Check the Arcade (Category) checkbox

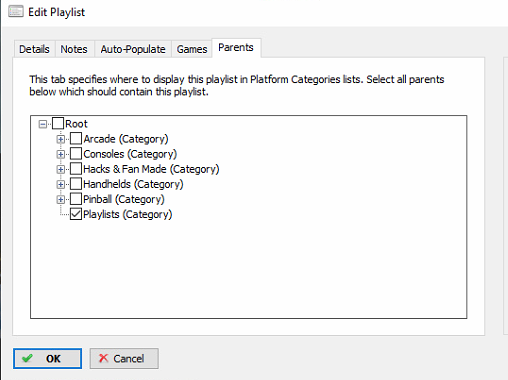(76, 139)
